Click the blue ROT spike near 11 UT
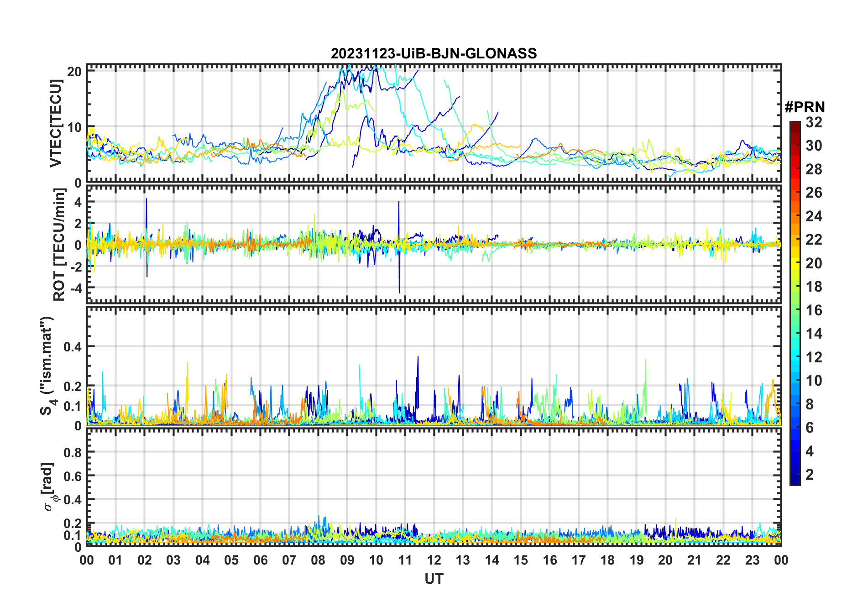The image size is (868, 607). coord(399,247)
